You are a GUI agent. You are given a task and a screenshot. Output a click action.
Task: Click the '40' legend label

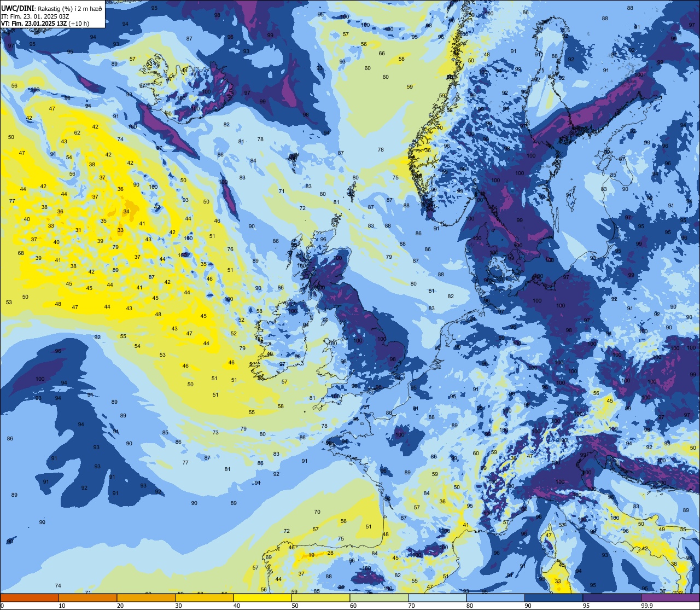[236, 606]
